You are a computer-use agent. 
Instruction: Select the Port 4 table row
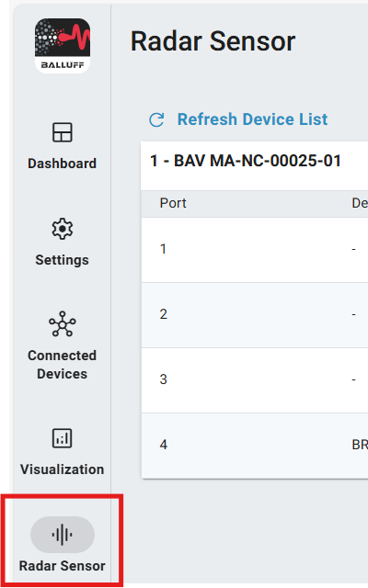pyautogui.click(x=255, y=446)
